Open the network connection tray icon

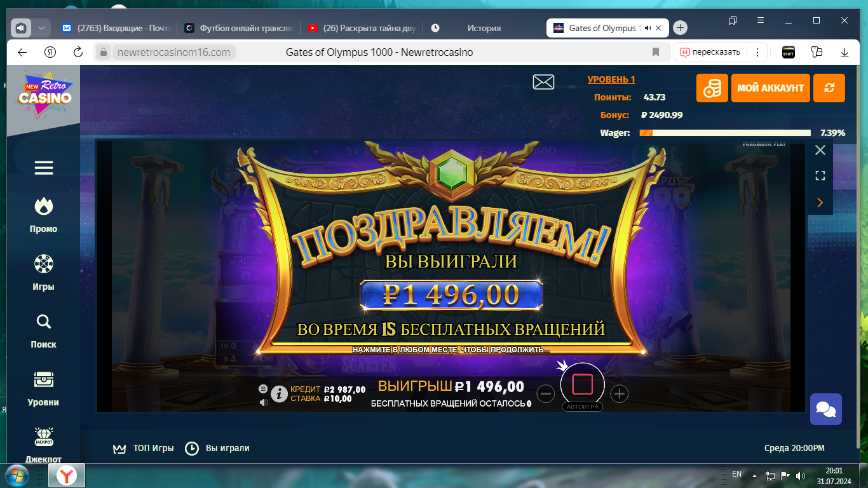pos(770,475)
